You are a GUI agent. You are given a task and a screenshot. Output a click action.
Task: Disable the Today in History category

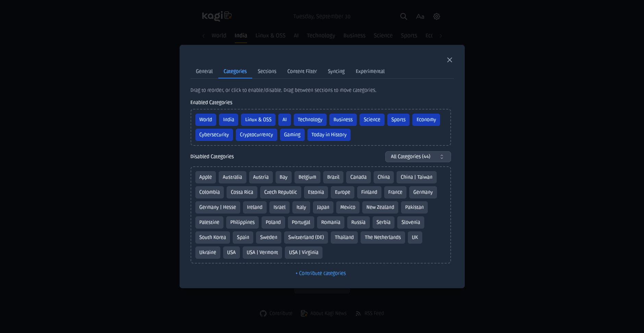point(329,135)
